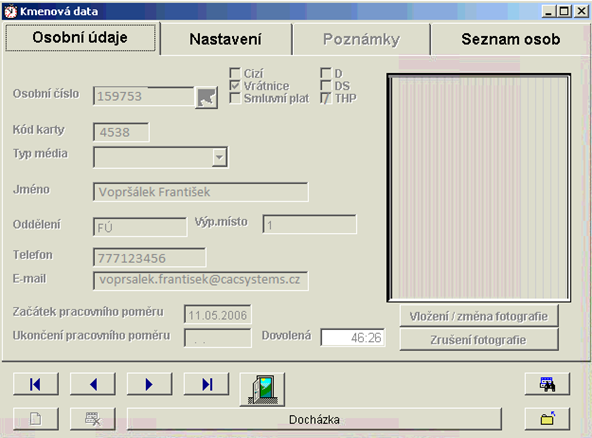Click the employee photo placeholder frame
The image size is (592, 438).
(x=479, y=188)
